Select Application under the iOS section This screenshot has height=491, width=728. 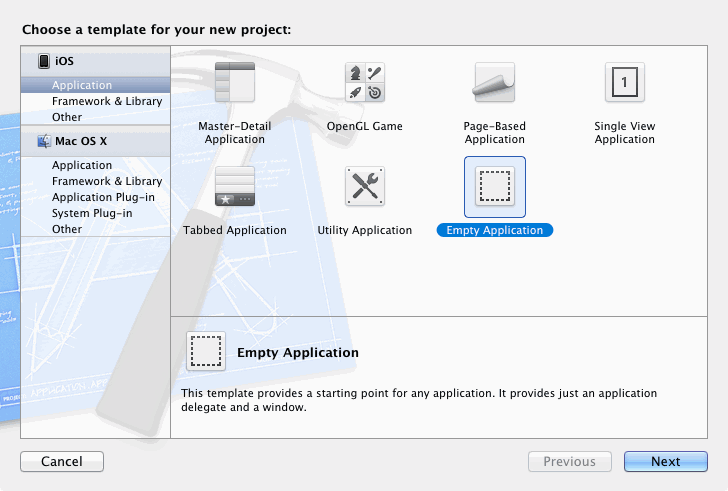(x=82, y=86)
